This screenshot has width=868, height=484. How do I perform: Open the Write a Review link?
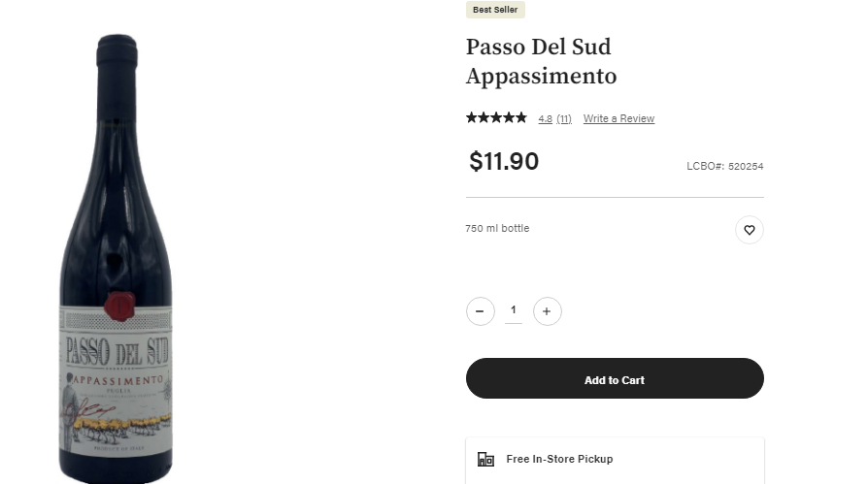tap(618, 118)
